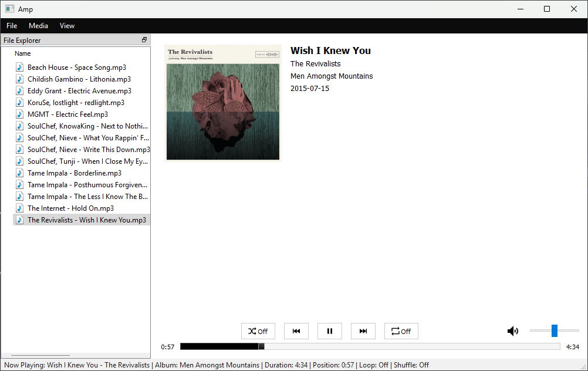Select The Internet - Hold On.mp3
The height and width of the screenshot is (371, 588).
coord(82,208)
